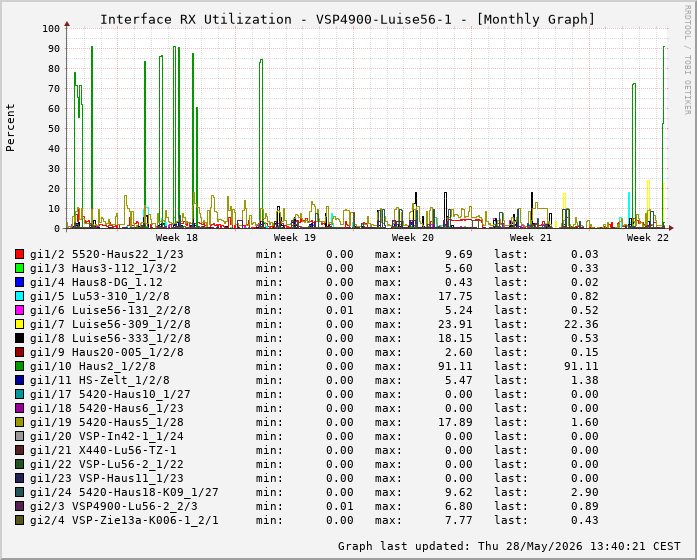Click the black swatch for gi1/8 Luise56-333_1/2/8

pos(19,338)
